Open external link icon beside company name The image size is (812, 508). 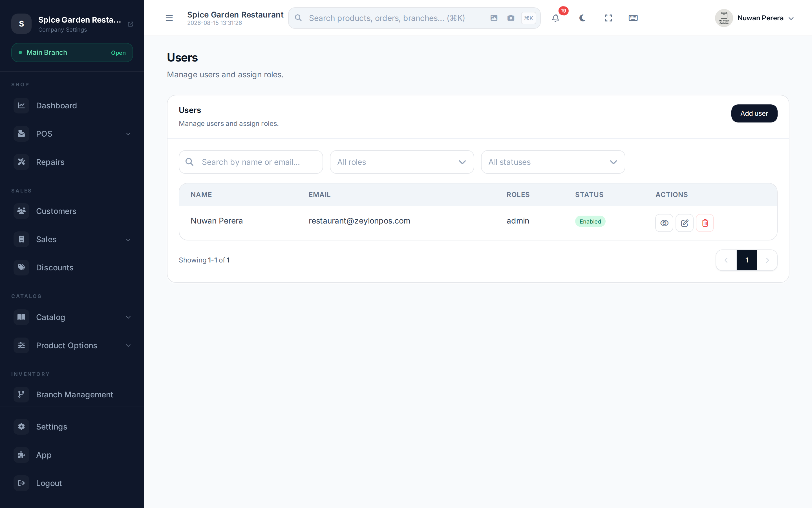coord(131,24)
